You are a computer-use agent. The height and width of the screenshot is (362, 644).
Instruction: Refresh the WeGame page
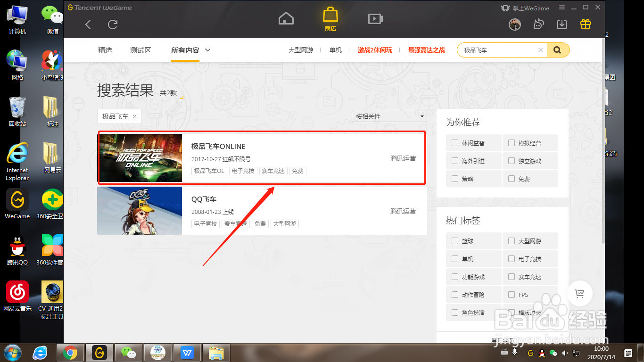[113, 25]
